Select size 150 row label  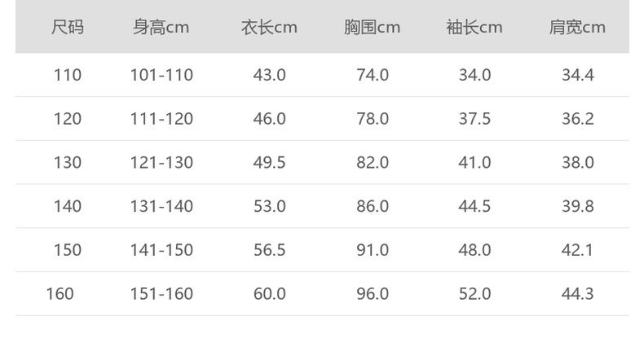click(x=68, y=250)
